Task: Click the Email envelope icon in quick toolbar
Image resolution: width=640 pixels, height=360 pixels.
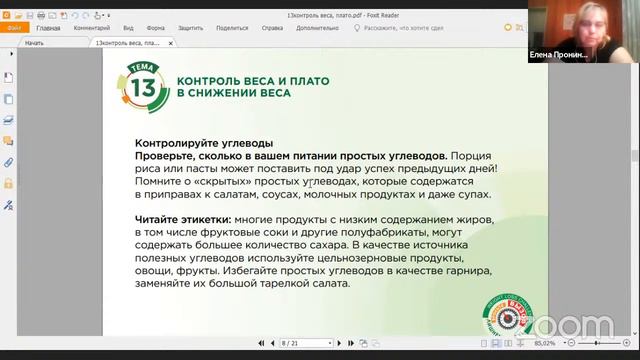Action: [x=52, y=16]
